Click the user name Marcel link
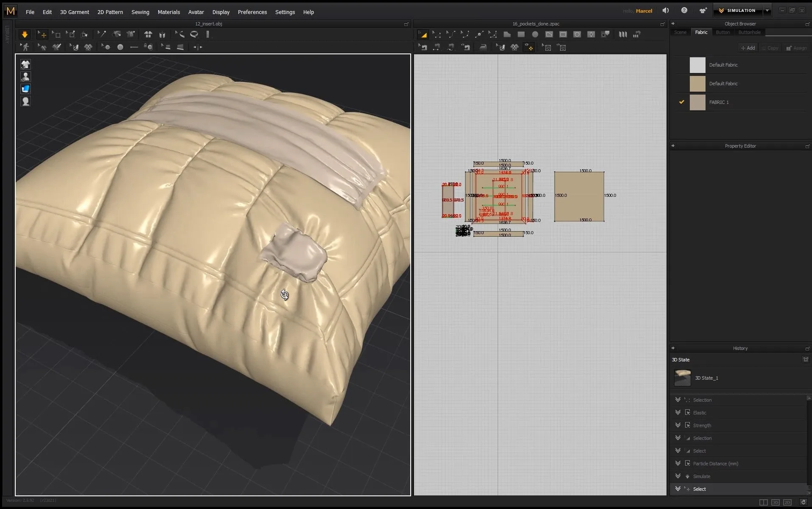The image size is (812, 509). click(x=644, y=11)
